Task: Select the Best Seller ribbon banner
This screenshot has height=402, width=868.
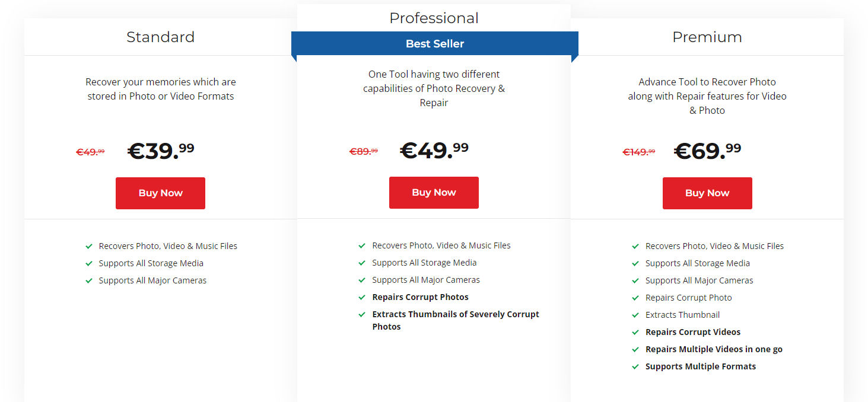Action: coord(435,44)
